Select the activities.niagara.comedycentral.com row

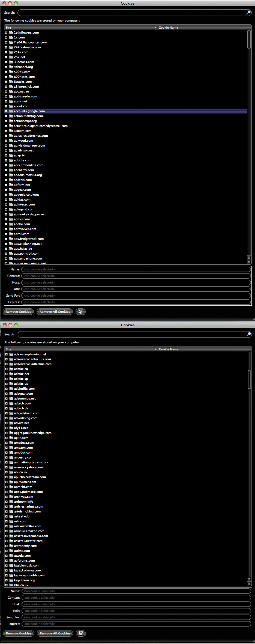click(x=125, y=126)
